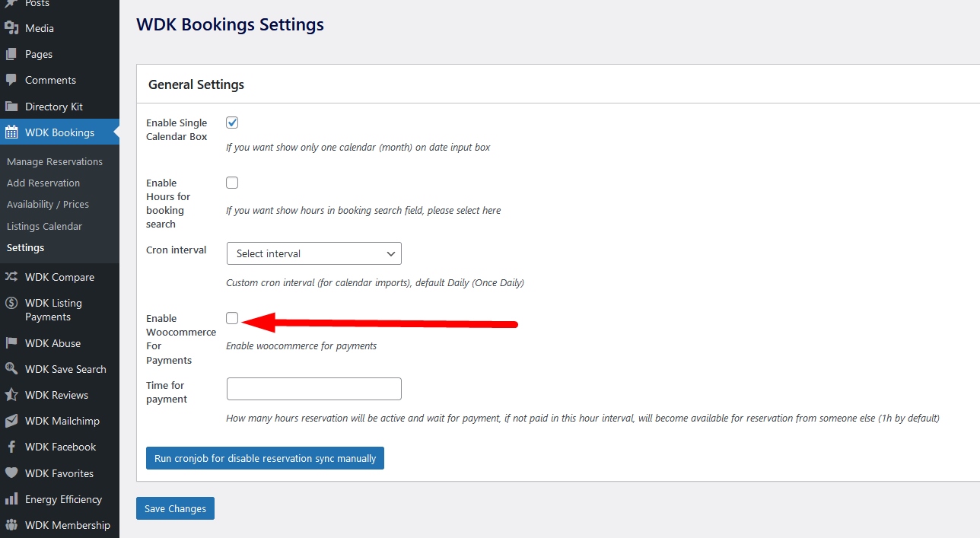Go to Availability / Prices submenu
The width and height of the screenshot is (980, 538).
click(48, 204)
